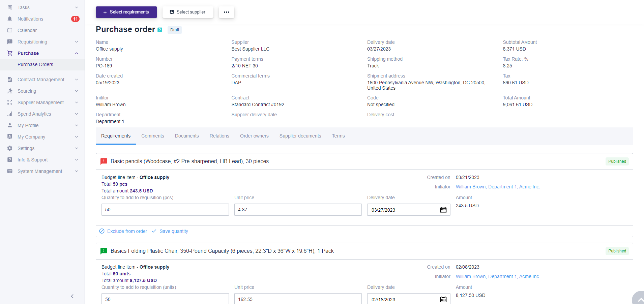The height and width of the screenshot is (304, 644).
Task: Collapse the Purchase section chevron
Action: click(x=77, y=53)
